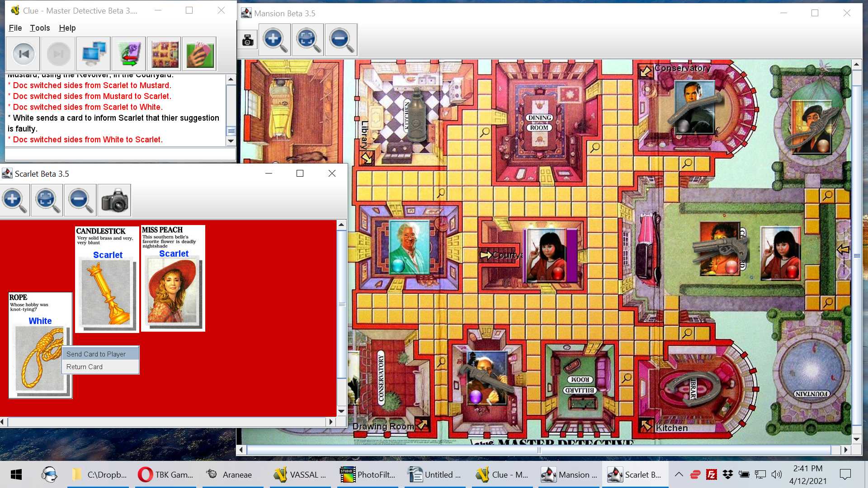Click character token in the Conservatory room
This screenshot has height=488, width=868.
click(x=694, y=107)
